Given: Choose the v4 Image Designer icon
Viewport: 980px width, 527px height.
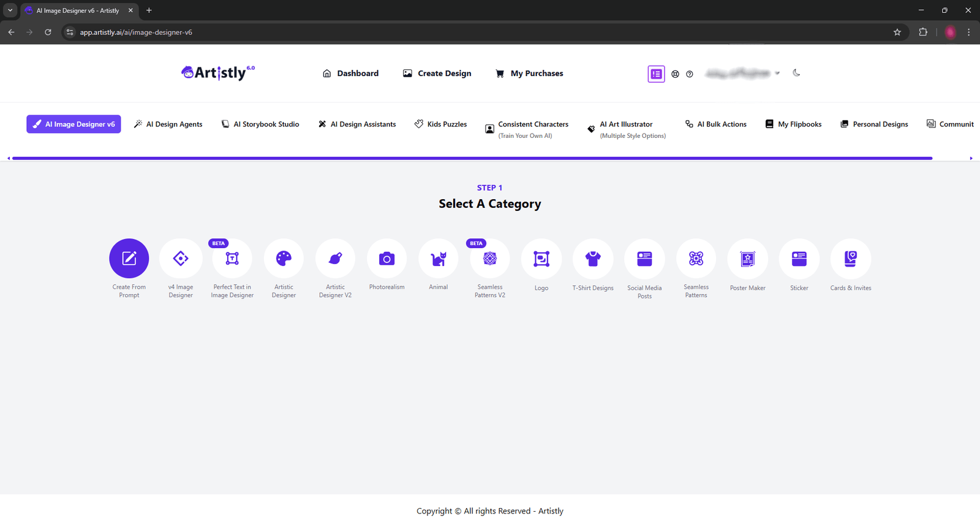Looking at the screenshot, I should pos(181,259).
